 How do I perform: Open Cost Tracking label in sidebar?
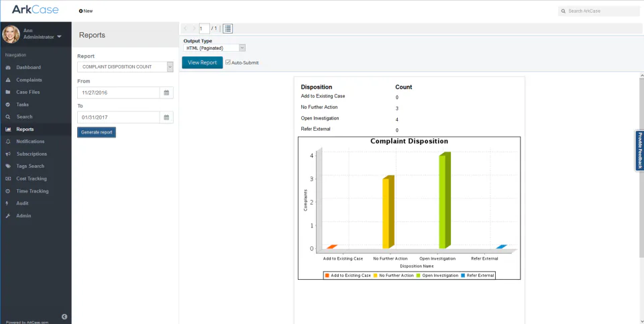(x=32, y=178)
